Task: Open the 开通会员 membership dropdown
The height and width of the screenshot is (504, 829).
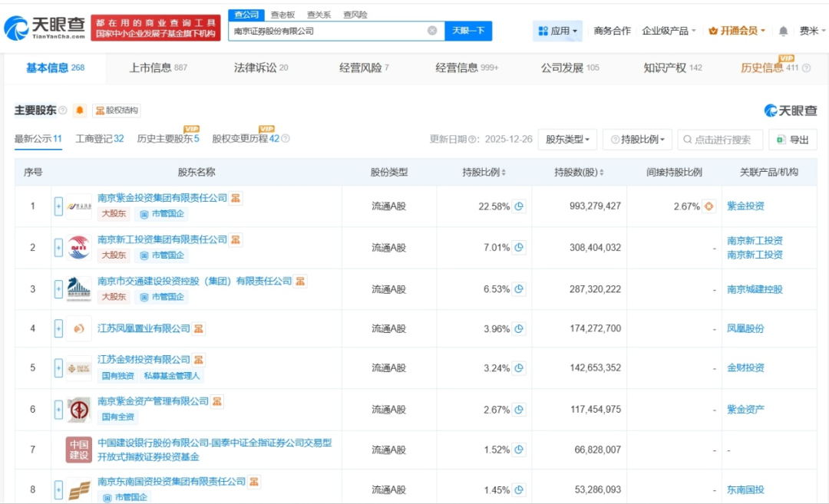Action: 737,31
